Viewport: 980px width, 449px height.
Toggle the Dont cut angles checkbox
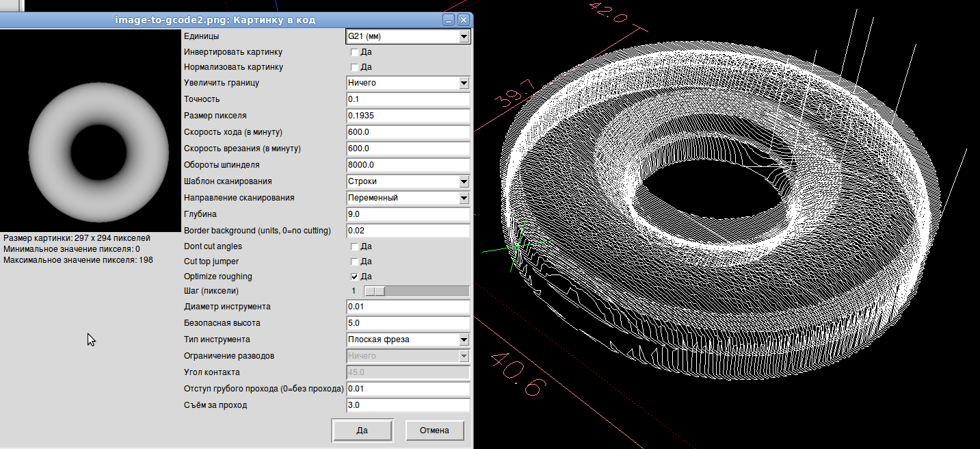(354, 246)
